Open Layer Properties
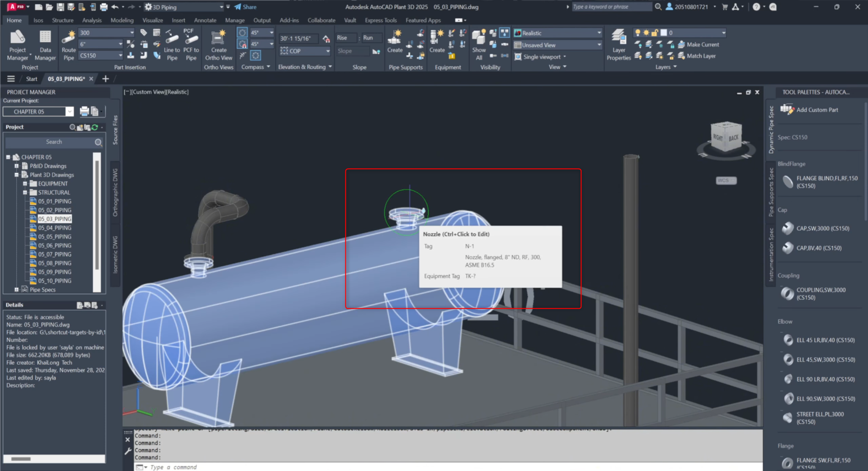 pyautogui.click(x=618, y=45)
